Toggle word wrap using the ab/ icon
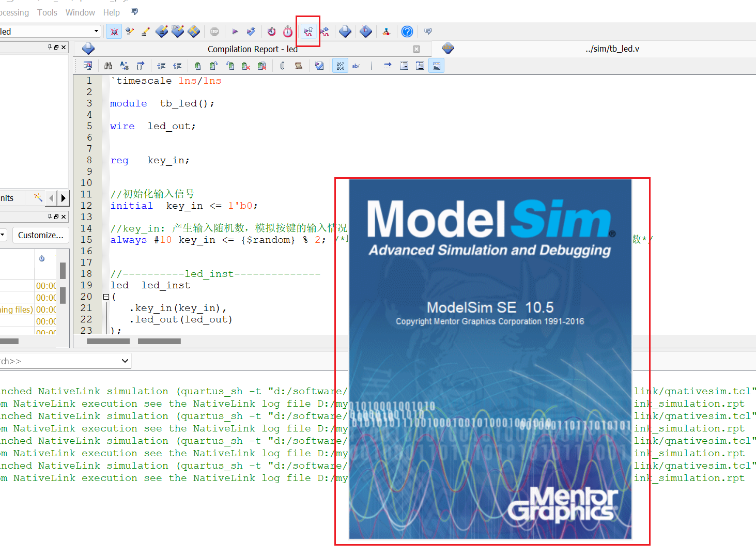Image resolution: width=756 pixels, height=557 pixels. pos(356,65)
